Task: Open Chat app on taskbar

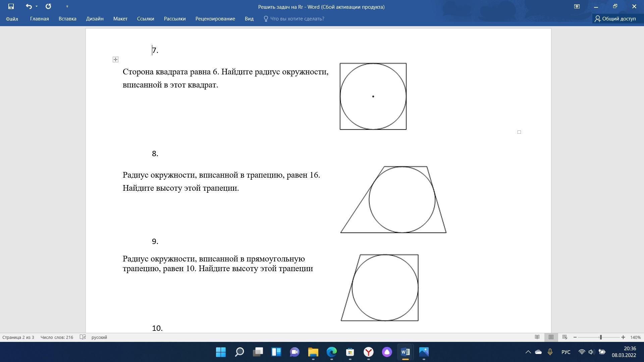Action: 295,352
